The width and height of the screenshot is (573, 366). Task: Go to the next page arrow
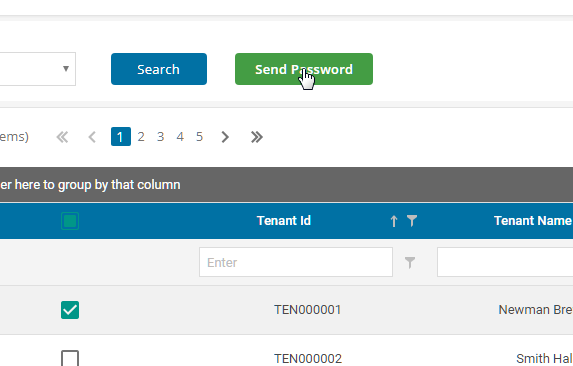tap(225, 137)
